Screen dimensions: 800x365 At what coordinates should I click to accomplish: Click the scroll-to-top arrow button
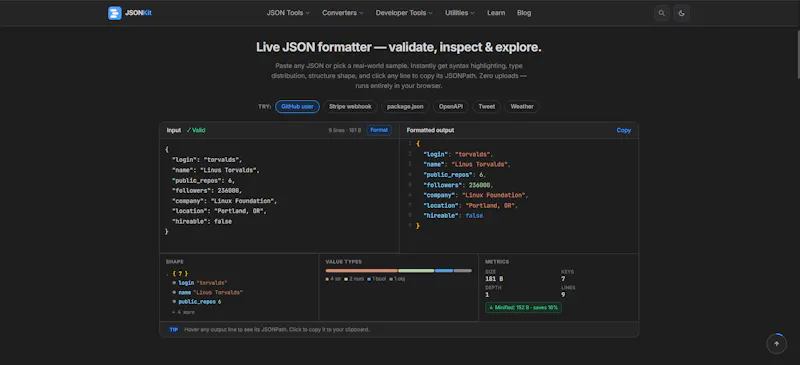pos(777,344)
